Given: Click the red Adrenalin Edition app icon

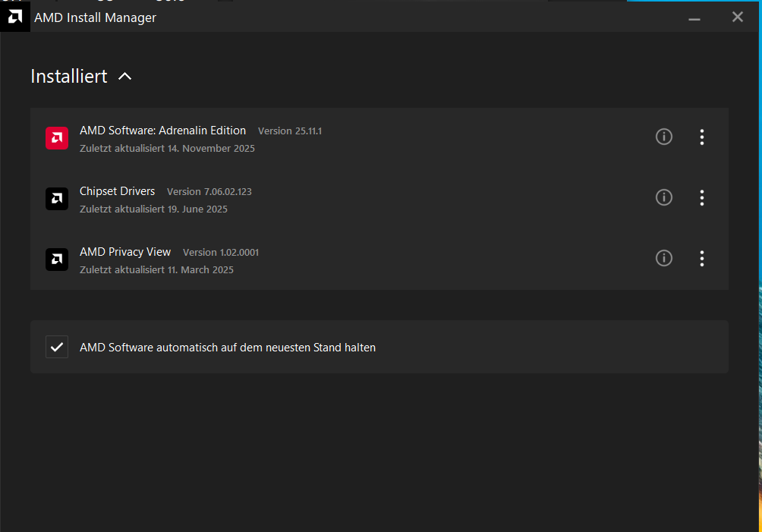Looking at the screenshot, I should (57, 138).
